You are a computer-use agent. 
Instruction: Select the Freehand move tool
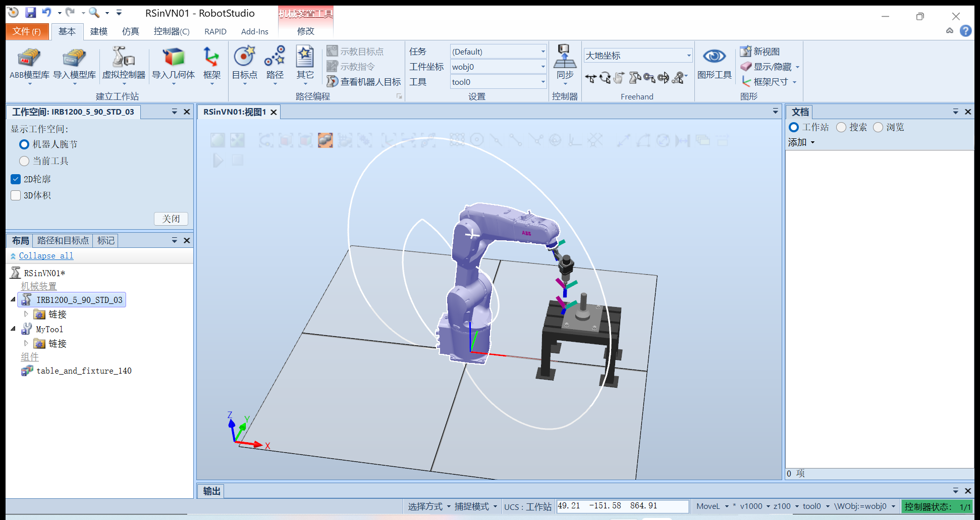[590, 78]
